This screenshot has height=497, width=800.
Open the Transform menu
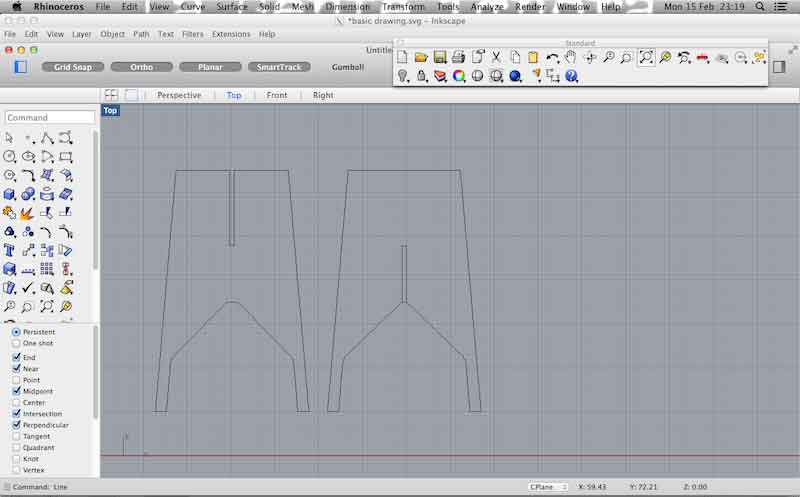pos(403,7)
